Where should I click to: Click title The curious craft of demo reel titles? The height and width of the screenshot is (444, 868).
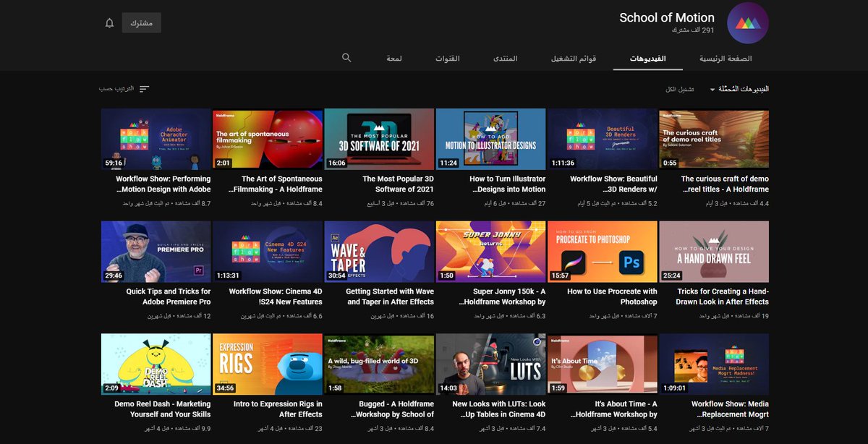[x=725, y=184]
